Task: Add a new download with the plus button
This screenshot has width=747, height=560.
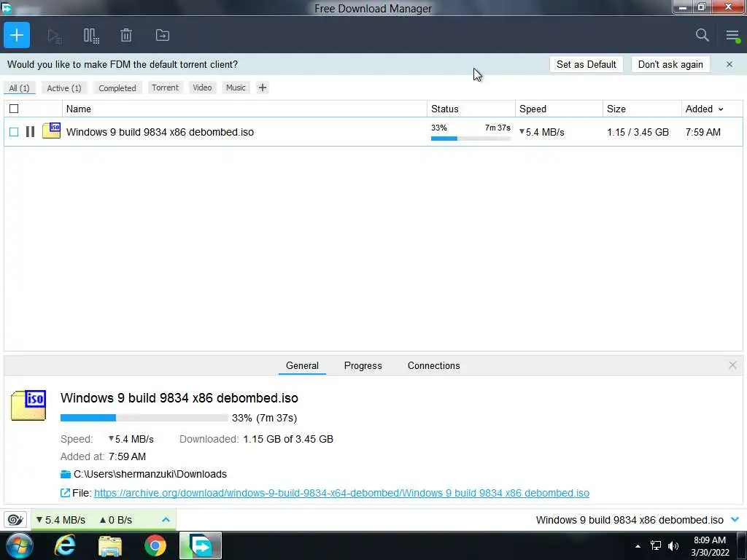Action: click(17, 35)
